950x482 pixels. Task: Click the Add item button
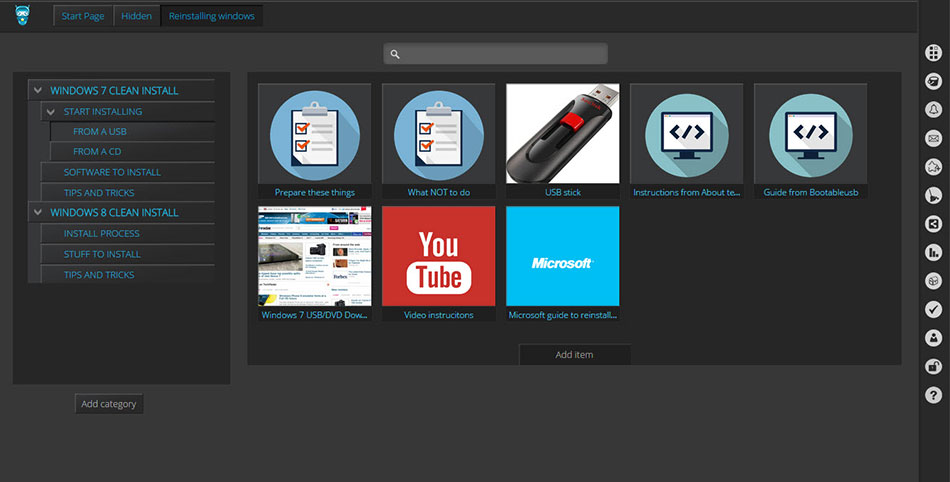pos(574,355)
